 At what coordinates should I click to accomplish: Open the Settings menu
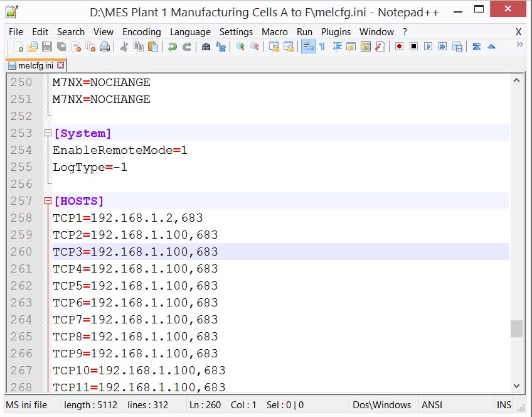pyautogui.click(x=236, y=32)
